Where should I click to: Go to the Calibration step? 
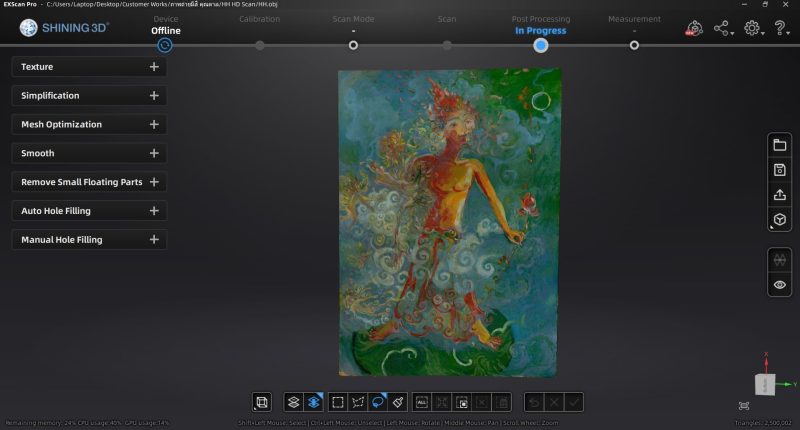pyautogui.click(x=259, y=19)
